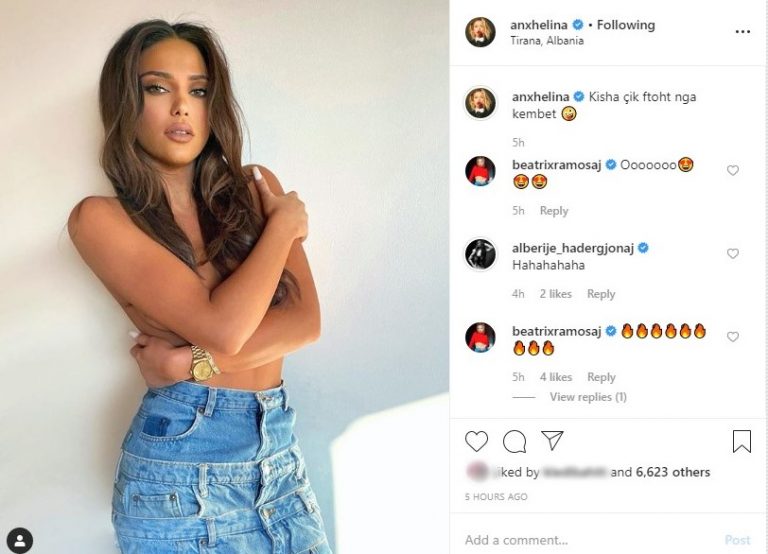Share the post via paper plane icon
Viewport: 768px width, 554px height.
[552, 440]
